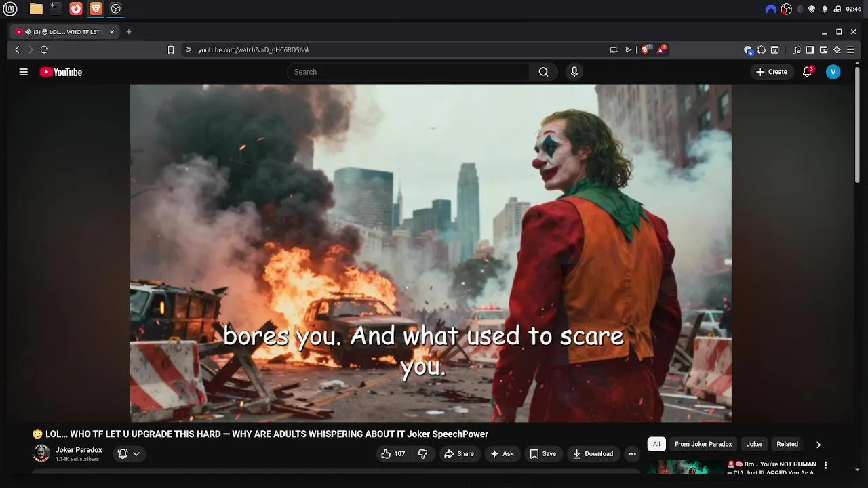Image resolution: width=868 pixels, height=488 pixels.
Task: Open the YouTube guide hamburger menu
Action: pyautogui.click(x=23, y=72)
